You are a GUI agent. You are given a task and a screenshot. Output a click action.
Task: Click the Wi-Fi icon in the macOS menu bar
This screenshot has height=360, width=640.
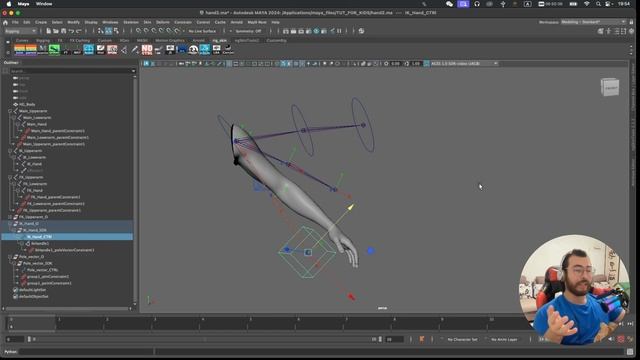pyautogui.click(x=587, y=4)
